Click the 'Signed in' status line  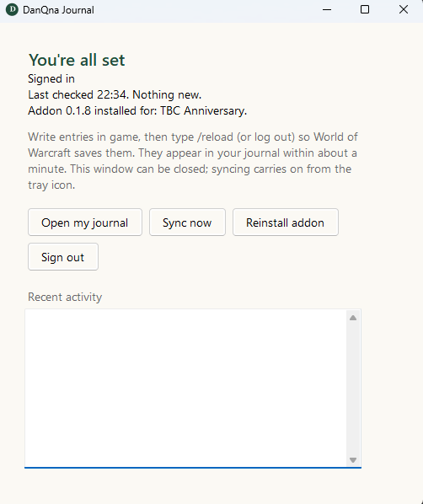(51, 78)
